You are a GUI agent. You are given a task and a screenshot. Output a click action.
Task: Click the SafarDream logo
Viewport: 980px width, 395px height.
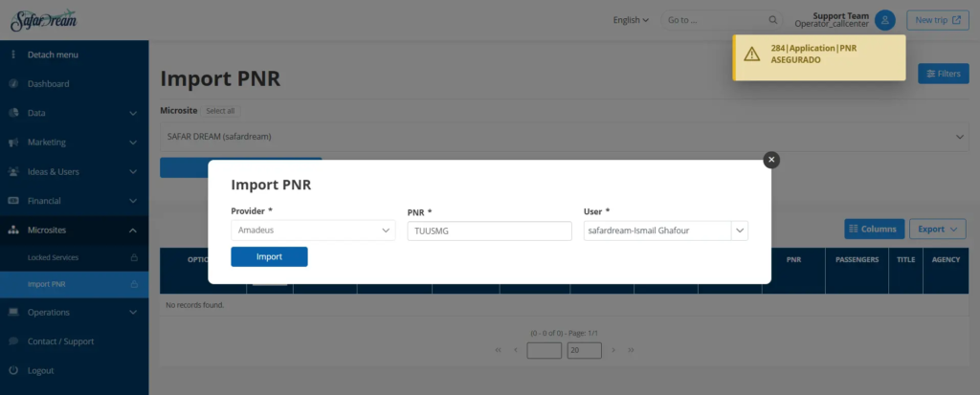tap(43, 20)
